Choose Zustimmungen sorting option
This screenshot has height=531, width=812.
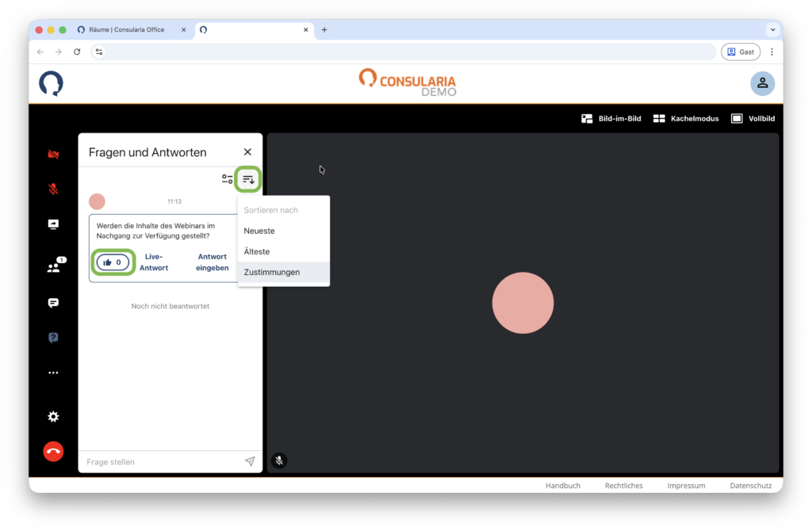click(x=272, y=272)
